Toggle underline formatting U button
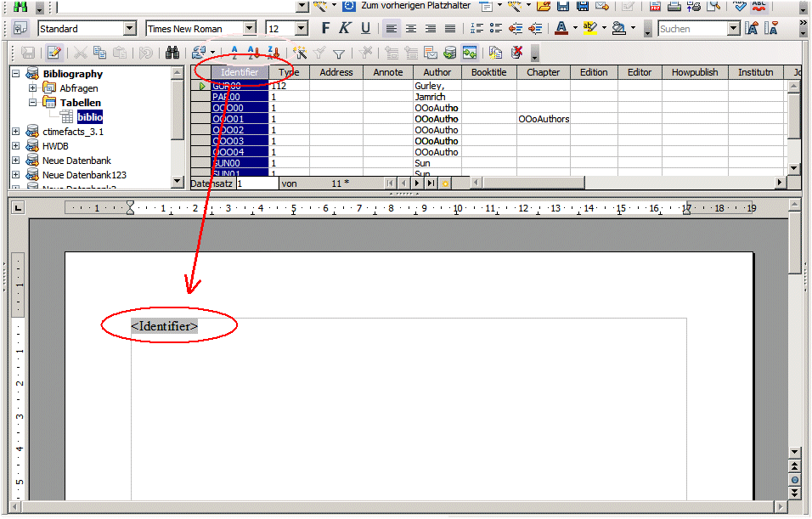 coord(365,29)
